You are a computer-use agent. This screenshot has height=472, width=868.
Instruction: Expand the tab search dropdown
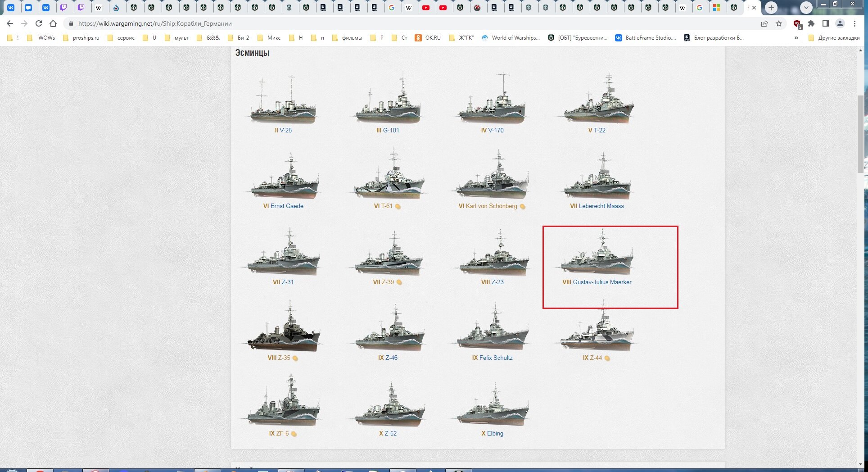[806, 8]
